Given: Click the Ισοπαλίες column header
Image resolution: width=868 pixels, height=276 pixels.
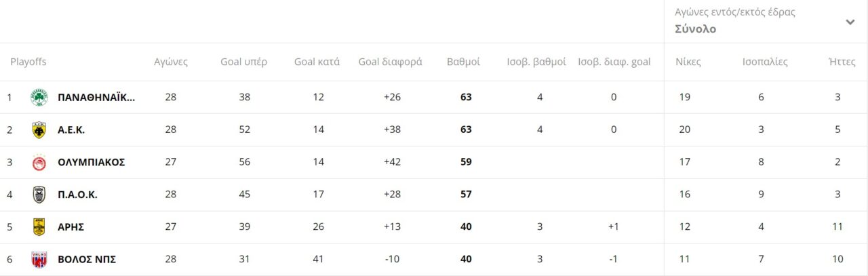Looking at the screenshot, I should click(x=765, y=62).
